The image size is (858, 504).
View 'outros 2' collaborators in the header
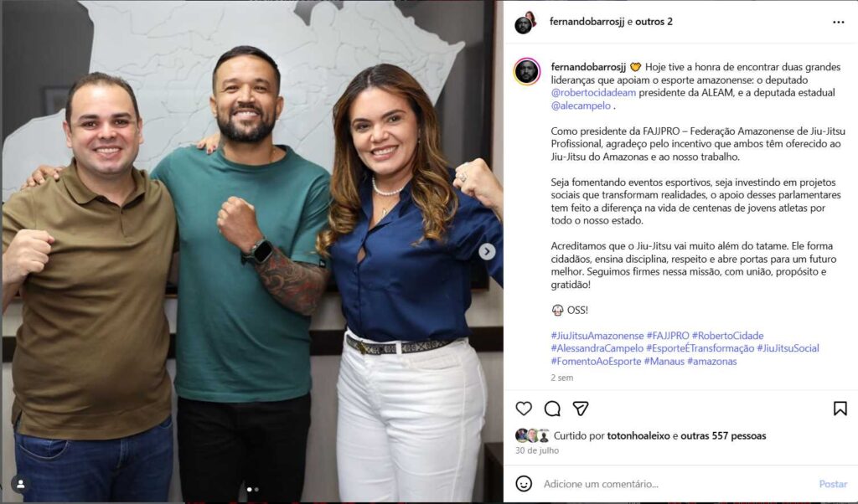tap(654, 22)
